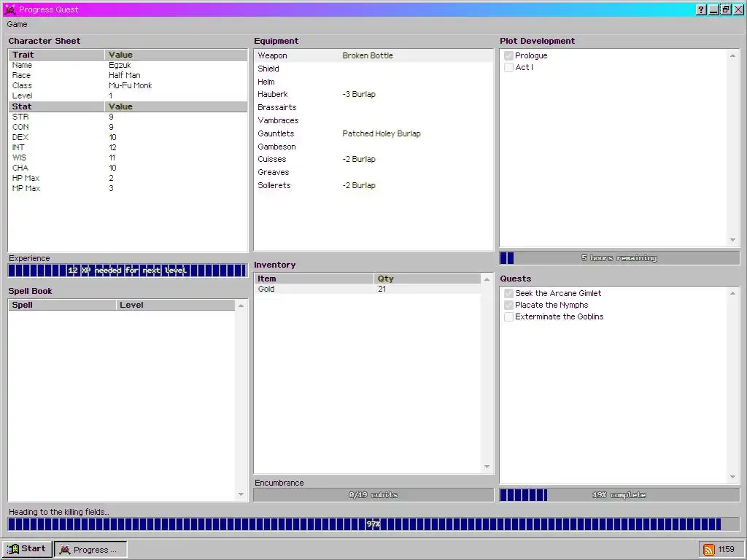
Task: Toggle the Prologue checkbox
Action: pyautogui.click(x=508, y=55)
